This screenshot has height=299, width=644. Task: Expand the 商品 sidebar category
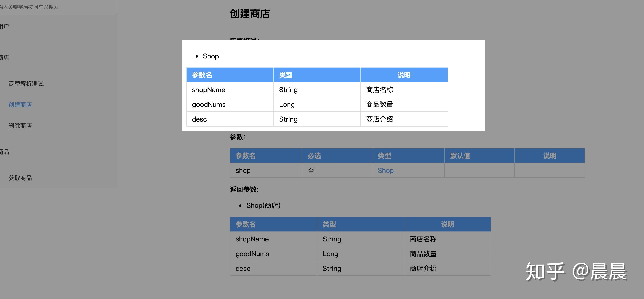(4, 152)
